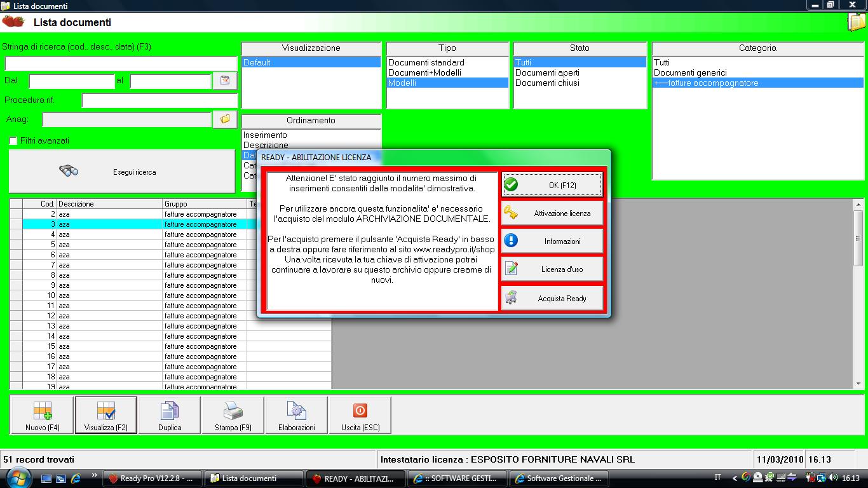Confirm dialog with OK (F12) button
The height and width of the screenshot is (488, 868).
552,185
